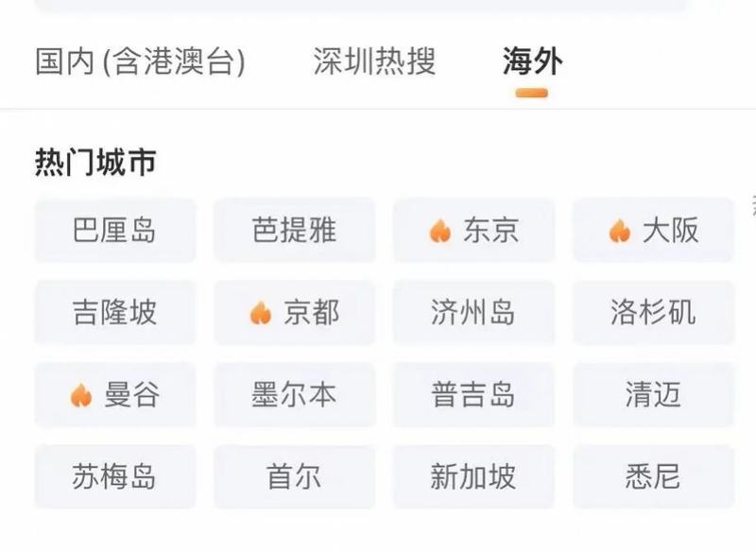Choose 济州岛 city chip

(474, 313)
